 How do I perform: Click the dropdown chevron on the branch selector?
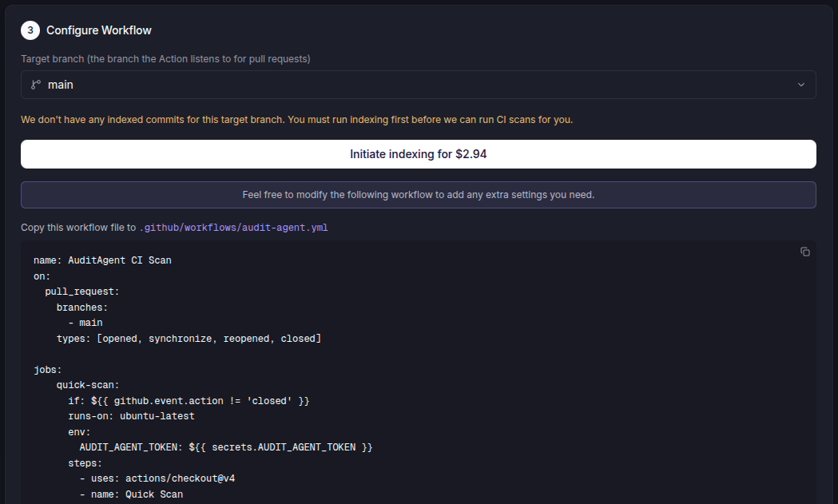coord(801,85)
